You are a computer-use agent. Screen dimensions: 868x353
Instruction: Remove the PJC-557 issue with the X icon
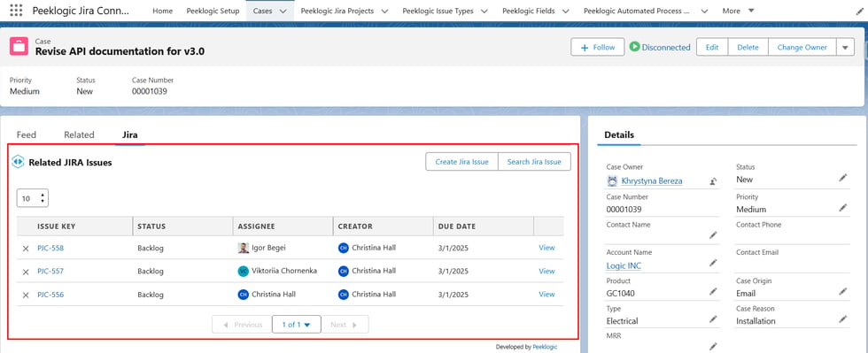26,272
